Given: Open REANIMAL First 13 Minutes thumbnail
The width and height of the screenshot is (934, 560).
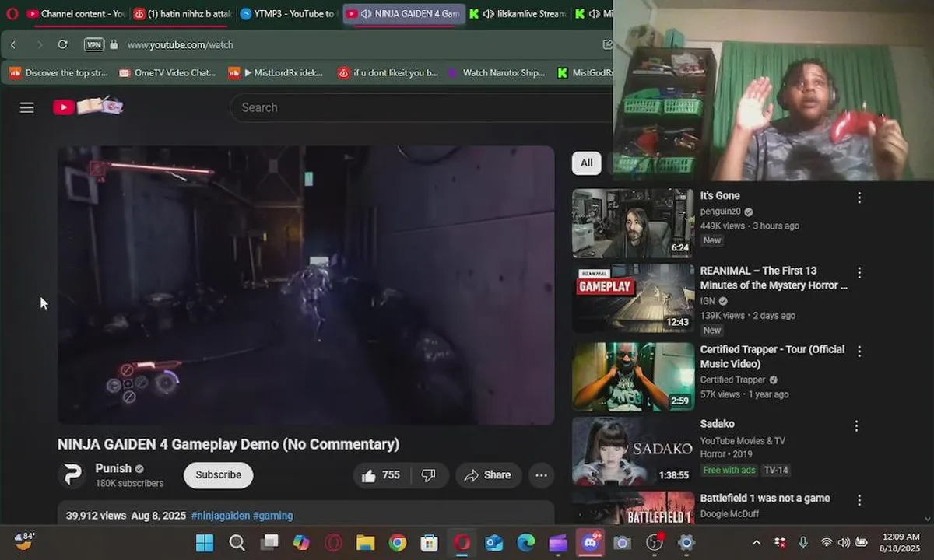Looking at the screenshot, I should 633,298.
